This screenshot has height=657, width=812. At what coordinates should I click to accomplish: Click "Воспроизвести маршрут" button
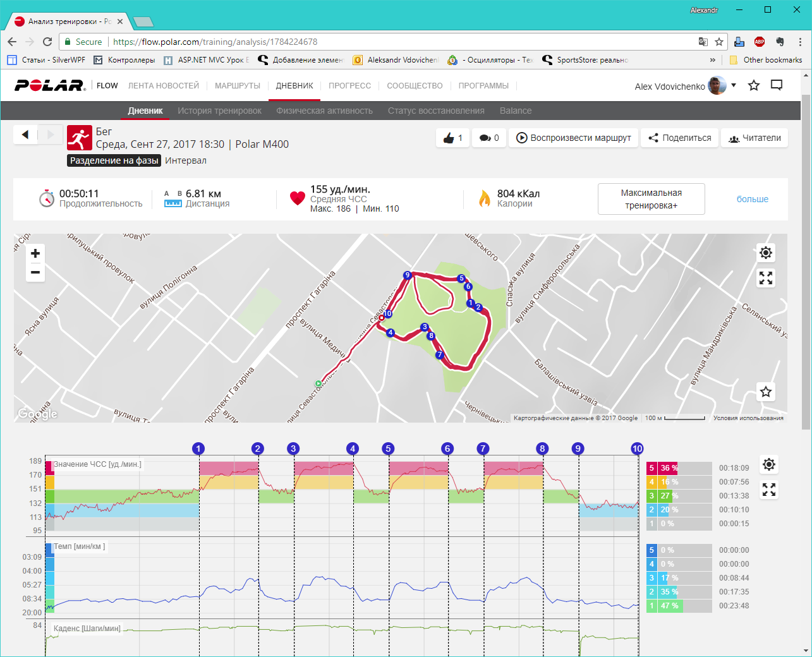pos(574,138)
